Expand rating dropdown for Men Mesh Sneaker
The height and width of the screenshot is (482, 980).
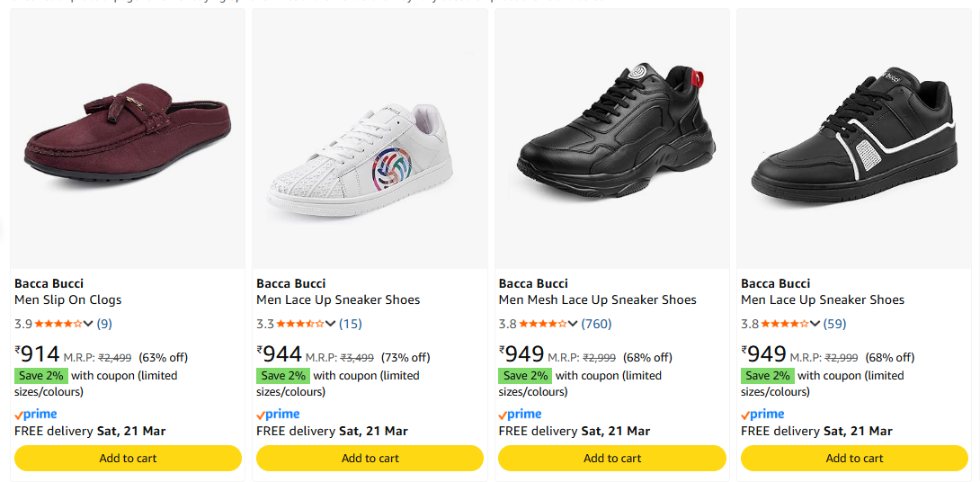(x=573, y=324)
